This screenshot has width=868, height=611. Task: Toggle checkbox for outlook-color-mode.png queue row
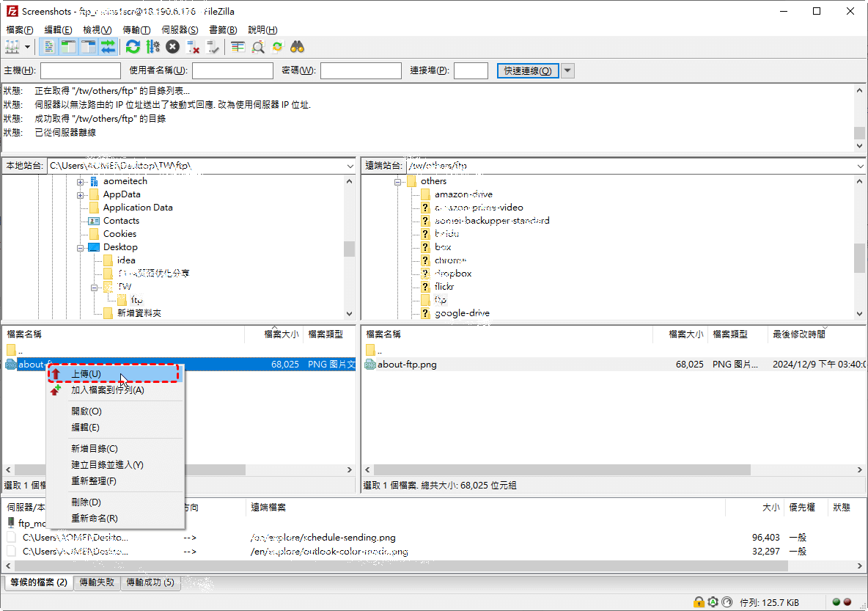11,551
